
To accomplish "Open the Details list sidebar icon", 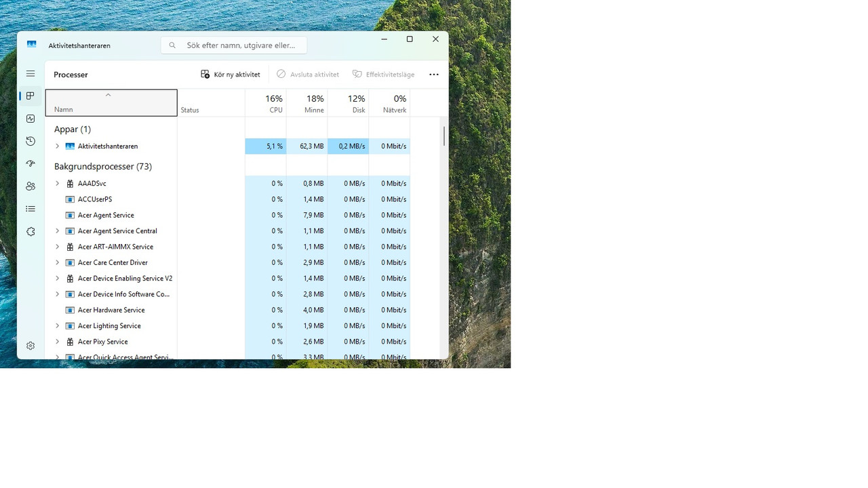I will pyautogui.click(x=31, y=209).
